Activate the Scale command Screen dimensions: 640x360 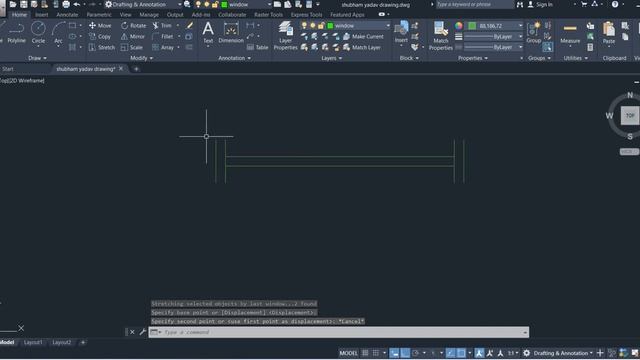[x=131, y=47]
